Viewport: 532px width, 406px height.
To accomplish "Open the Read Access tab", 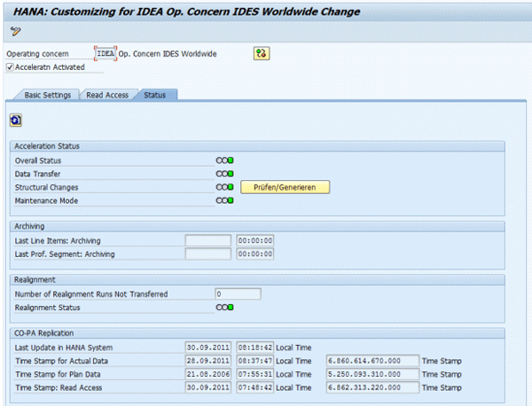I will coord(106,95).
